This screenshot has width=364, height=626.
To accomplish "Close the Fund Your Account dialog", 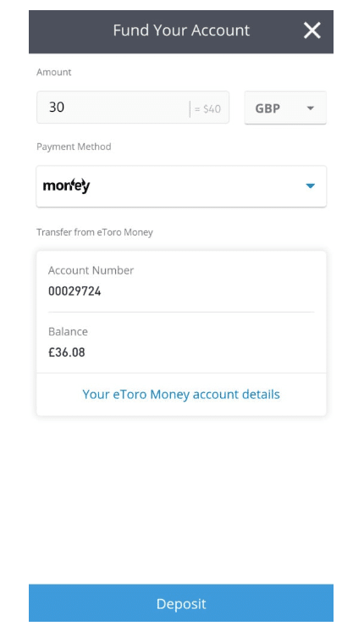I will pyautogui.click(x=312, y=30).
